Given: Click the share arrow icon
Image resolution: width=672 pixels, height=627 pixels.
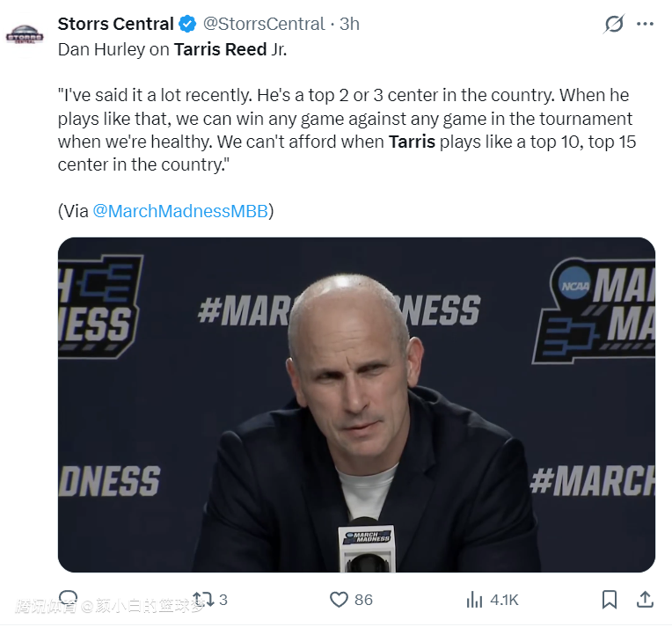Looking at the screenshot, I should [644, 600].
